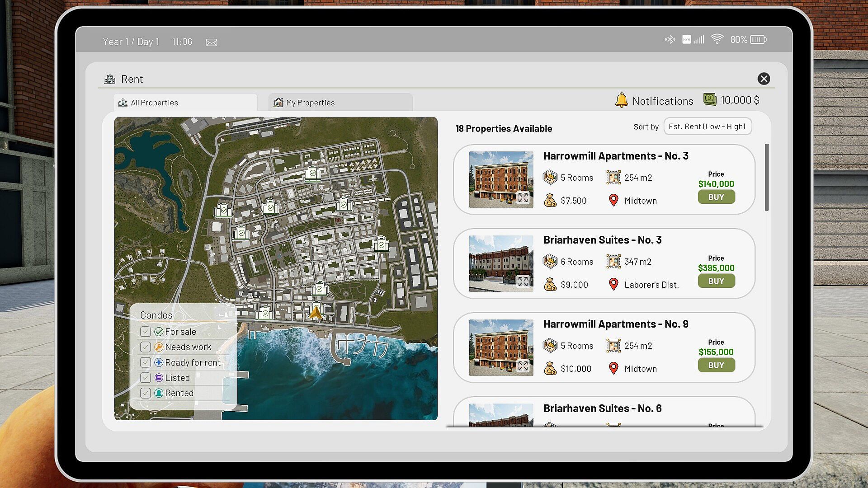The image size is (868, 488).
Task: Click the Notifications bell icon
Action: (x=622, y=100)
